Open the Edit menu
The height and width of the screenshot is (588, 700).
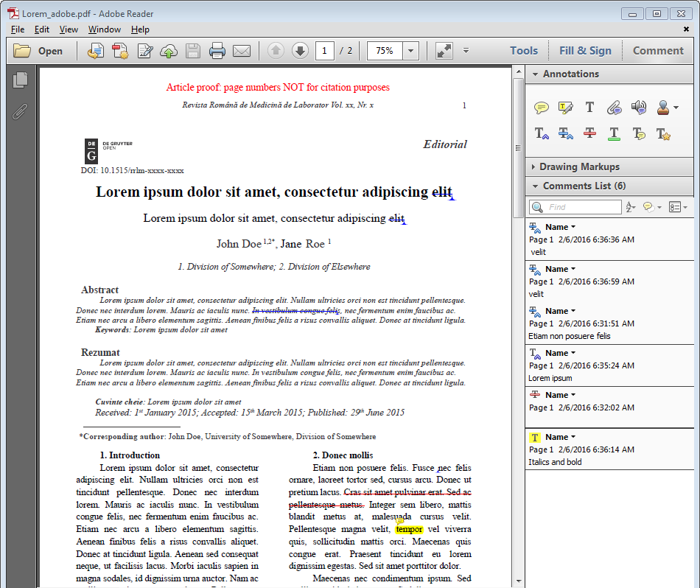[x=41, y=29]
